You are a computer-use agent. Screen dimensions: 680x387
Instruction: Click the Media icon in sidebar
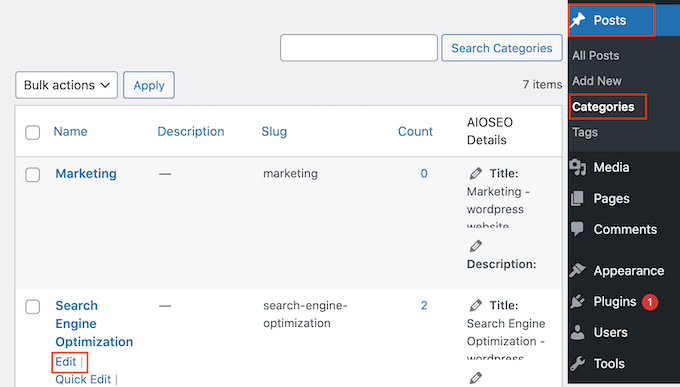tap(578, 167)
